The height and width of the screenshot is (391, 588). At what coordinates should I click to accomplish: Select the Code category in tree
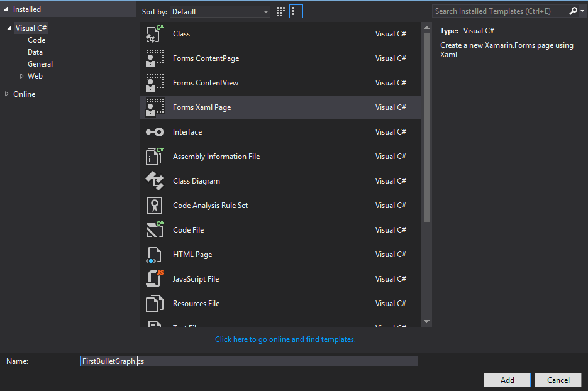pyautogui.click(x=36, y=40)
